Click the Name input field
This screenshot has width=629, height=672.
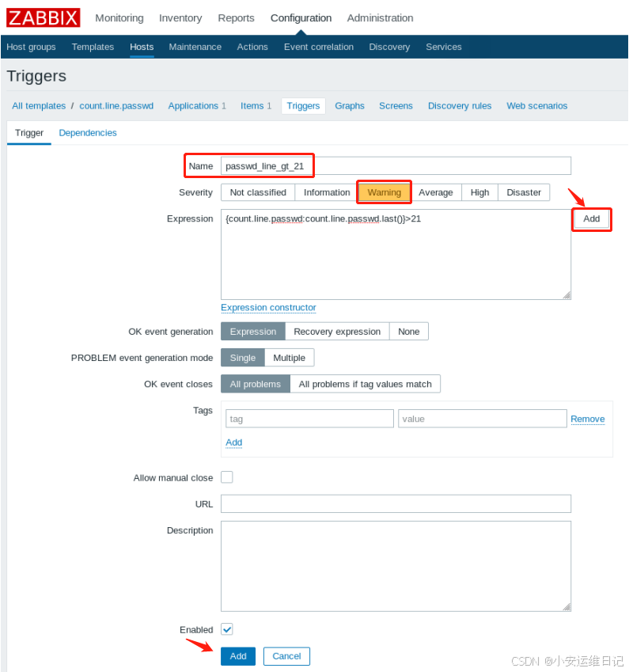[x=396, y=166]
